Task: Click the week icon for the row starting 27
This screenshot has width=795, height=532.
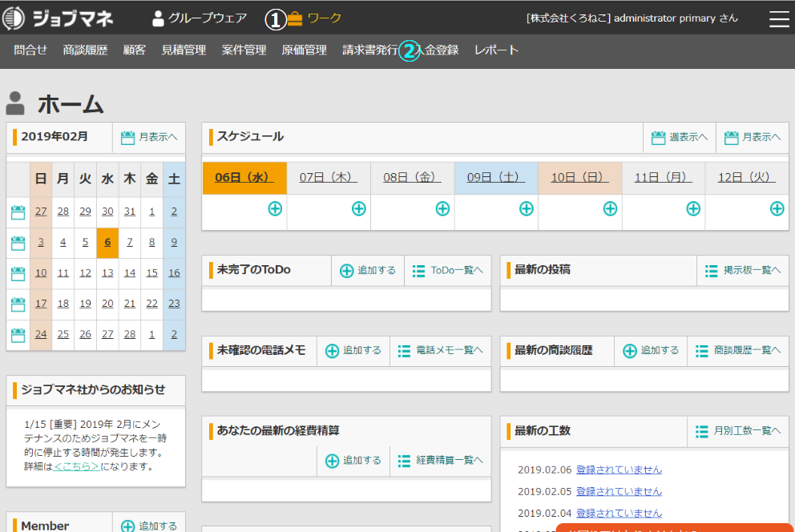Action: click(18, 212)
